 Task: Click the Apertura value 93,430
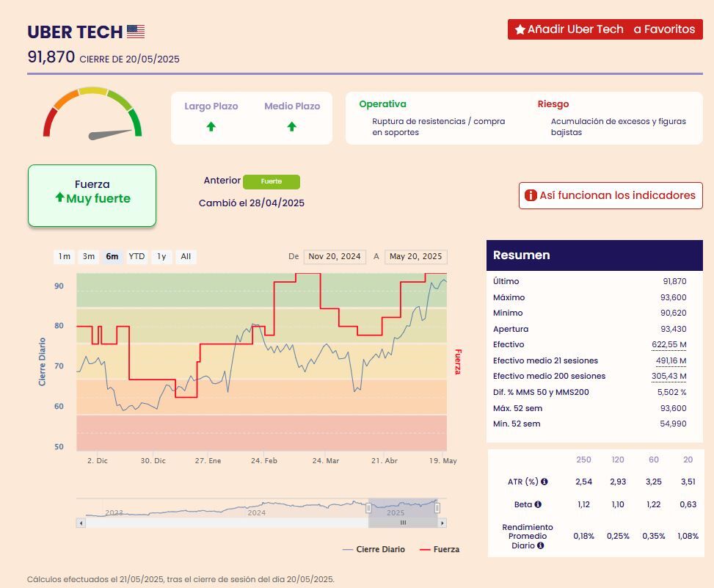674,329
